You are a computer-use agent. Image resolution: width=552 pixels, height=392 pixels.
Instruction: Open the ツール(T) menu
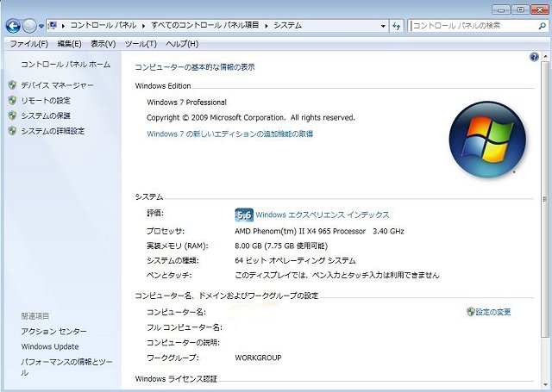pos(141,44)
